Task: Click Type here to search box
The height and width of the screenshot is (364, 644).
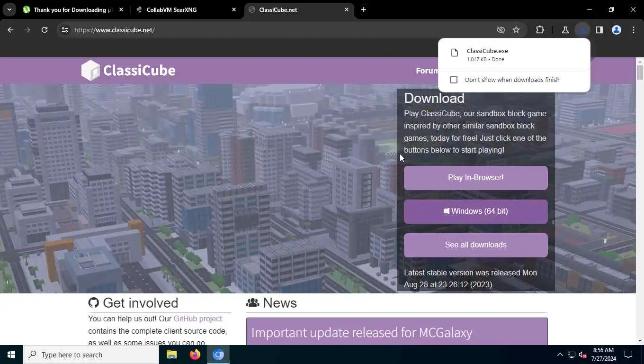Action: pyautogui.click(x=91, y=355)
